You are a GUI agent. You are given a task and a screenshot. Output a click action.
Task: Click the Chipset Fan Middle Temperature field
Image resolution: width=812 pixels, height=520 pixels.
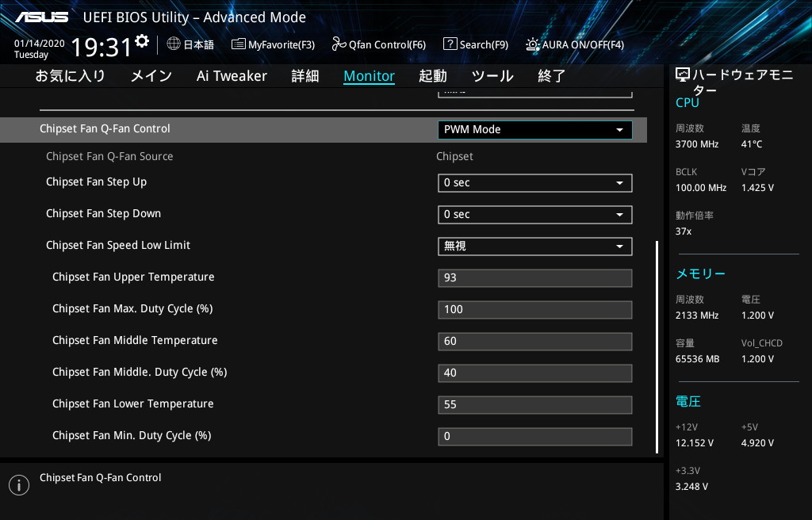[535, 342]
